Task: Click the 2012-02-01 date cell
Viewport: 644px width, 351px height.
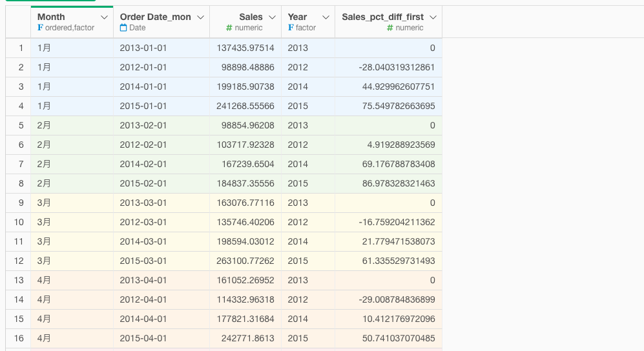Action: pyautogui.click(x=161, y=145)
